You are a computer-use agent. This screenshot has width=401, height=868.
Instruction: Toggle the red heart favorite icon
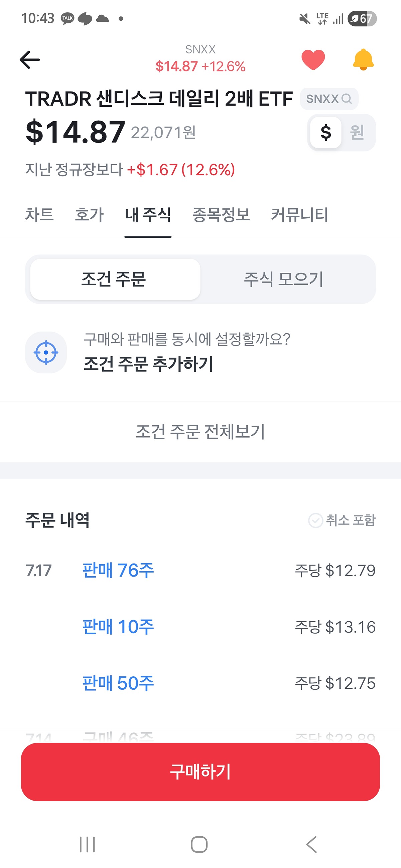point(313,60)
